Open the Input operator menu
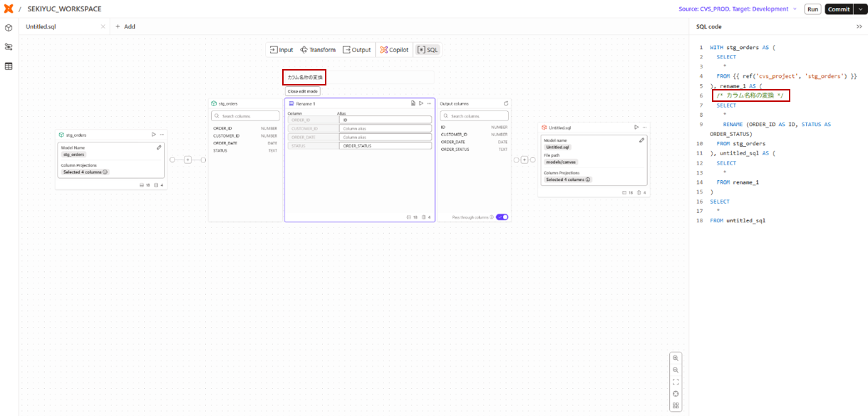 (281, 50)
